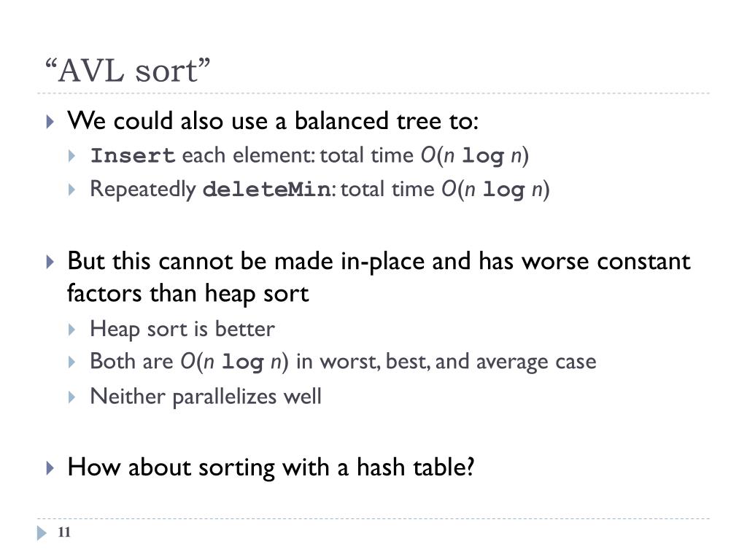Screen dimensions: 747x560
Task: Click the word "Insert" in monospace
Action: [x=133, y=156]
